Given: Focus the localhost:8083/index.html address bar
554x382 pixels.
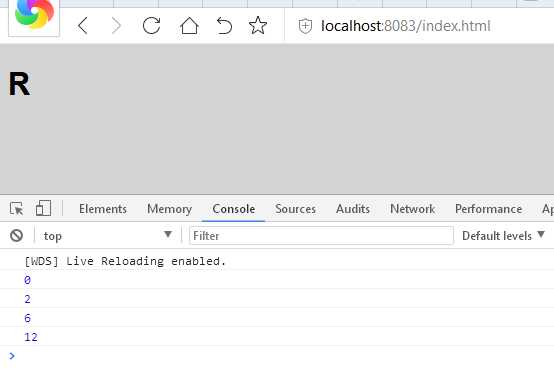Looking at the screenshot, I should coord(405,26).
